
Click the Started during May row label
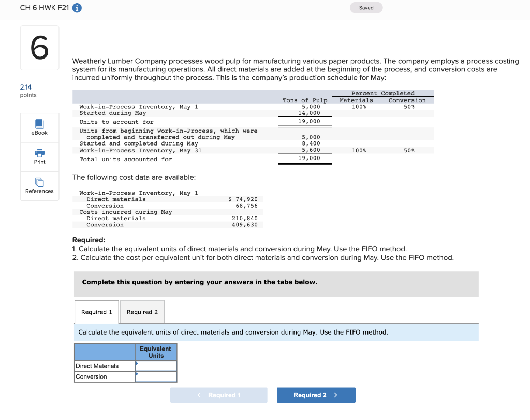(x=112, y=113)
